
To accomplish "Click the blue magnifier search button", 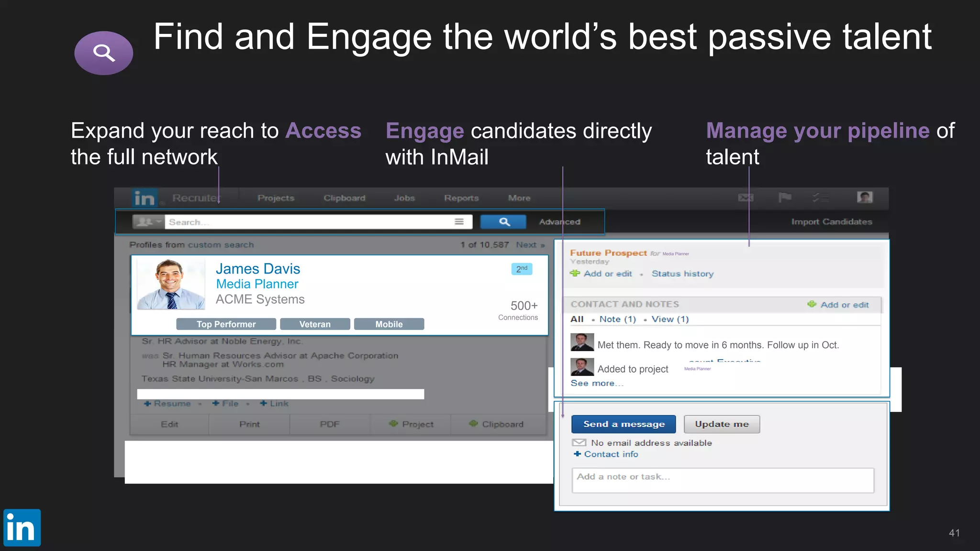I will [x=503, y=222].
